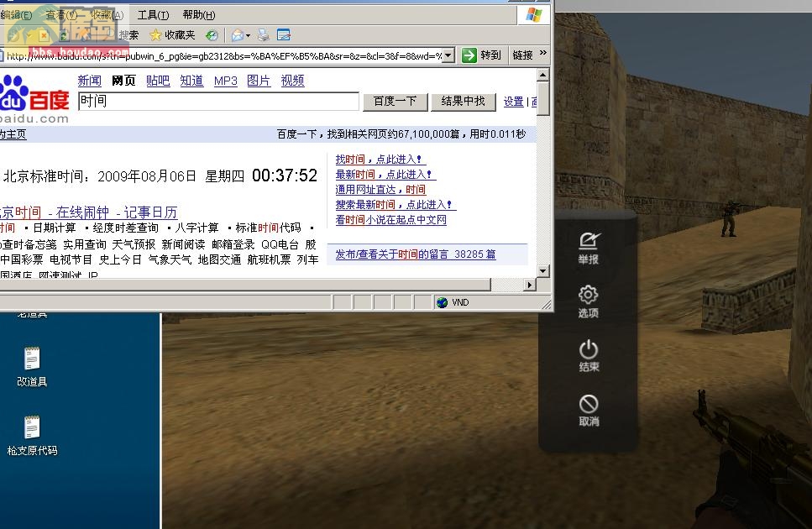Open the 通用网址直达，时间 link

pyautogui.click(x=380, y=190)
